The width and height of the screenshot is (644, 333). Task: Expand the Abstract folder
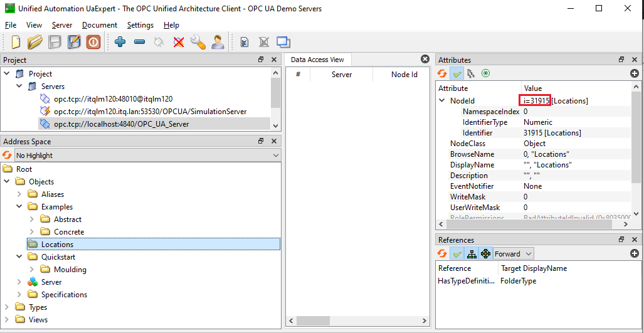pos(31,219)
